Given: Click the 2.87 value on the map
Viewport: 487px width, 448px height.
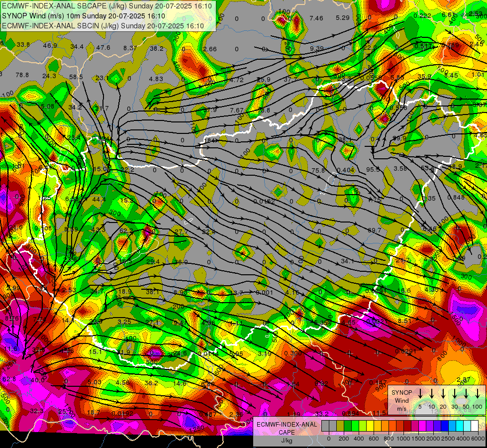Looking at the screenshot, I should pos(464,380).
